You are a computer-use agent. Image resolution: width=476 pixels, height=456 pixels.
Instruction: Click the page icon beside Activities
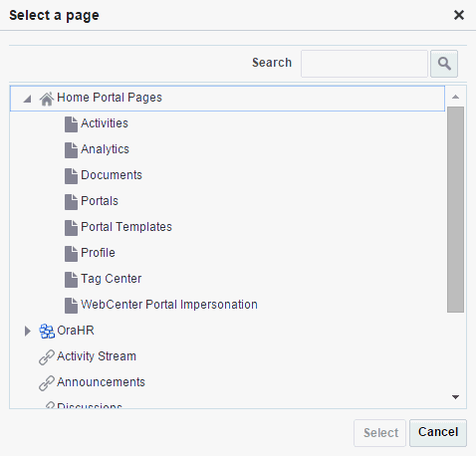(71, 124)
